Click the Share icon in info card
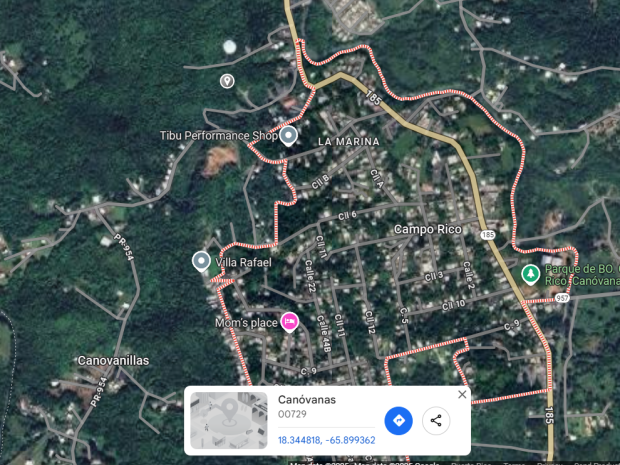 coord(436,420)
